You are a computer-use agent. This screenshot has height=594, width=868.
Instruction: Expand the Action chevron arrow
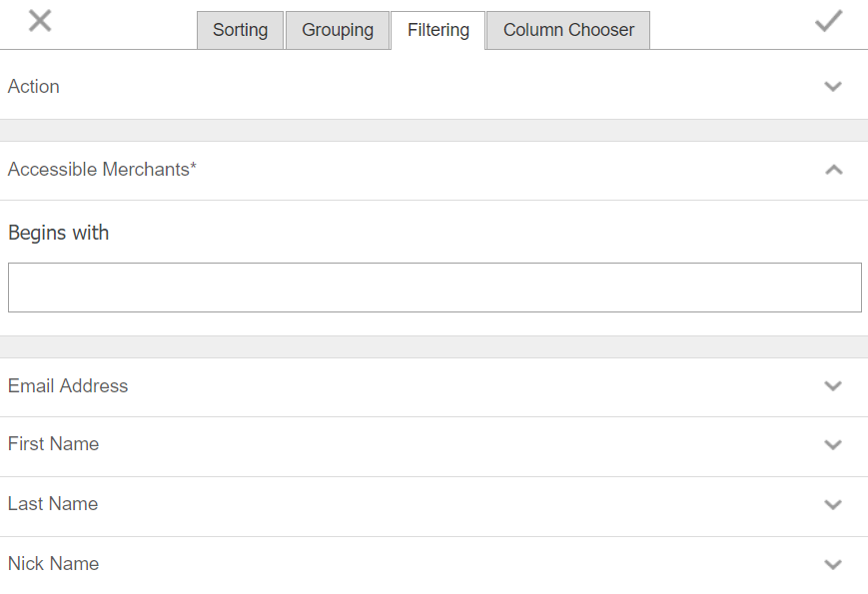click(x=833, y=86)
